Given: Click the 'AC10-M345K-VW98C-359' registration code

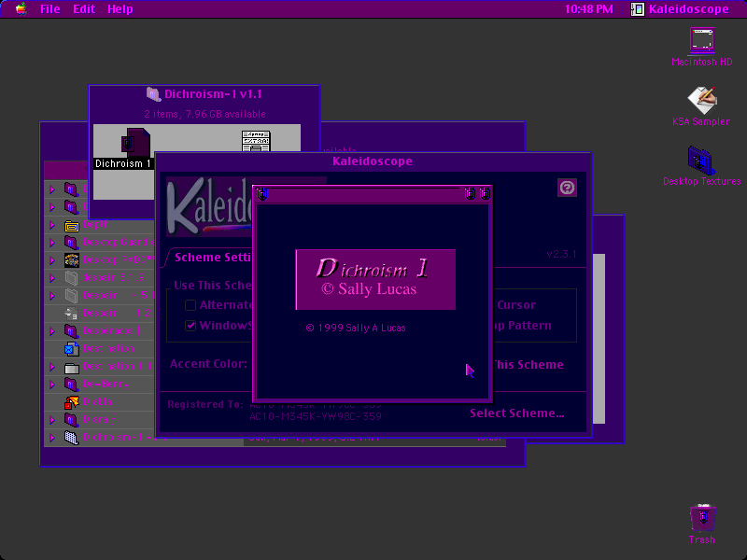Looking at the screenshot, I should tap(316, 416).
